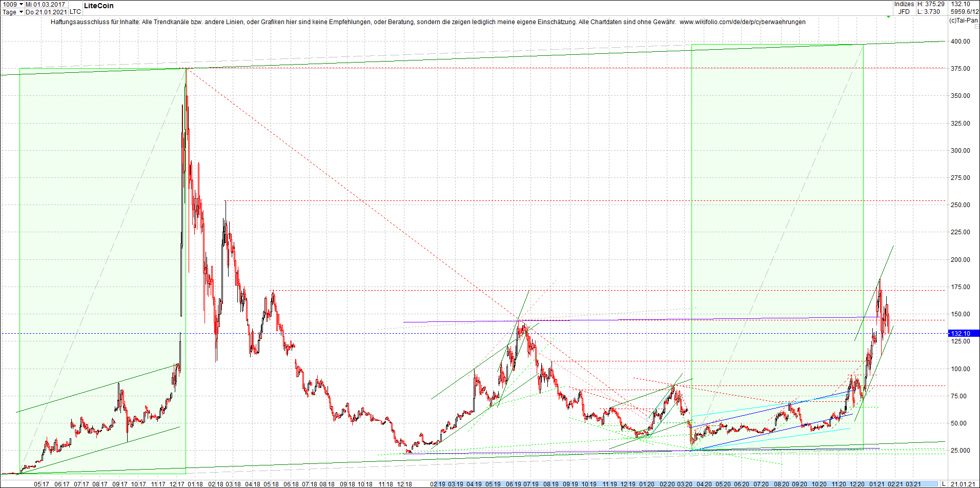Click the green triangle marker below header

[889, 17]
